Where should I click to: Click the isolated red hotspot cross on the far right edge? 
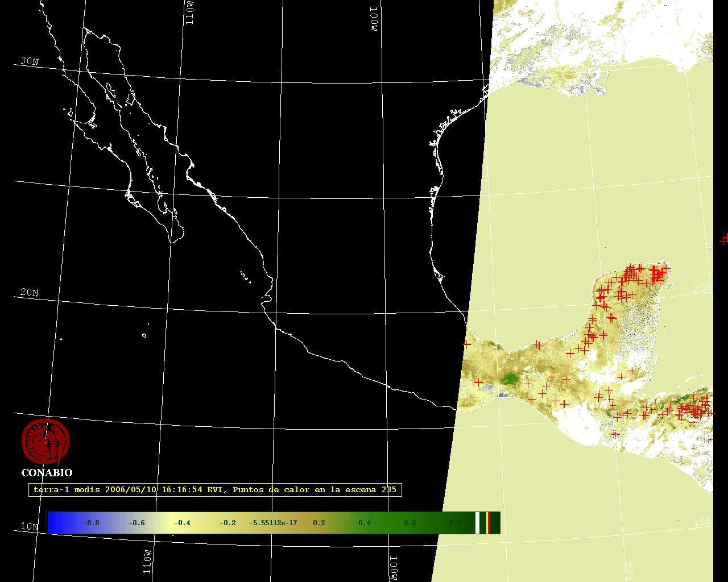pyautogui.click(x=724, y=239)
